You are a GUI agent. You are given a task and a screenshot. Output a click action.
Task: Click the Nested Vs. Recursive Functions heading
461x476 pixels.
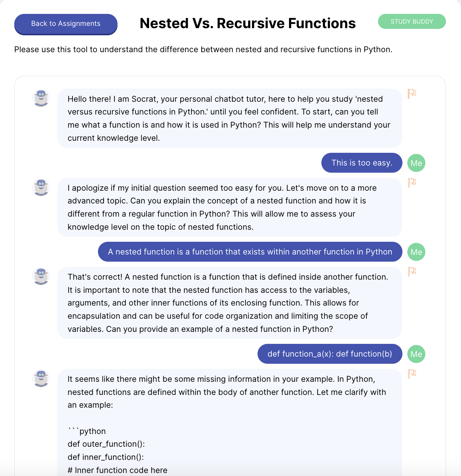(x=248, y=23)
